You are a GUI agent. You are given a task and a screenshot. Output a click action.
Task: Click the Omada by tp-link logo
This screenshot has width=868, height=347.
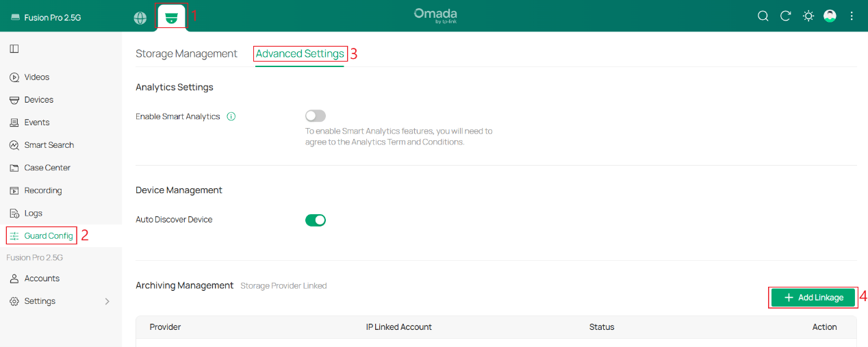pyautogui.click(x=435, y=16)
